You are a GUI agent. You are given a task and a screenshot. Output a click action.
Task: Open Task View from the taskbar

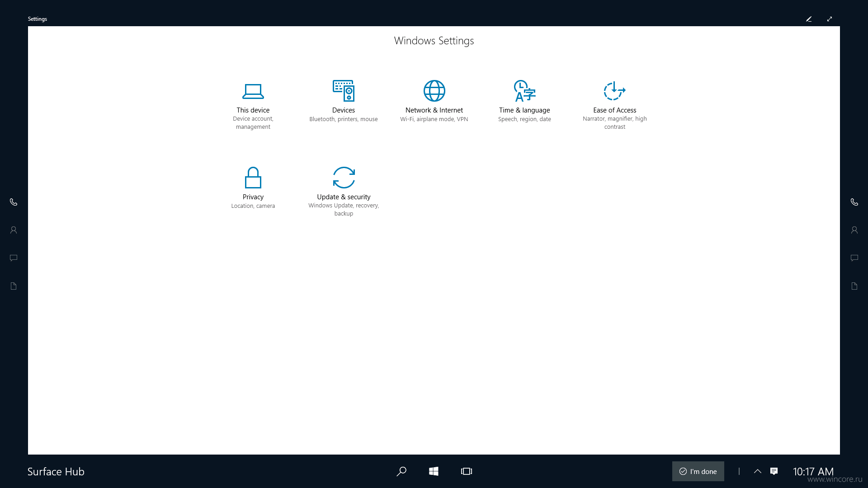[x=467, y=471]
